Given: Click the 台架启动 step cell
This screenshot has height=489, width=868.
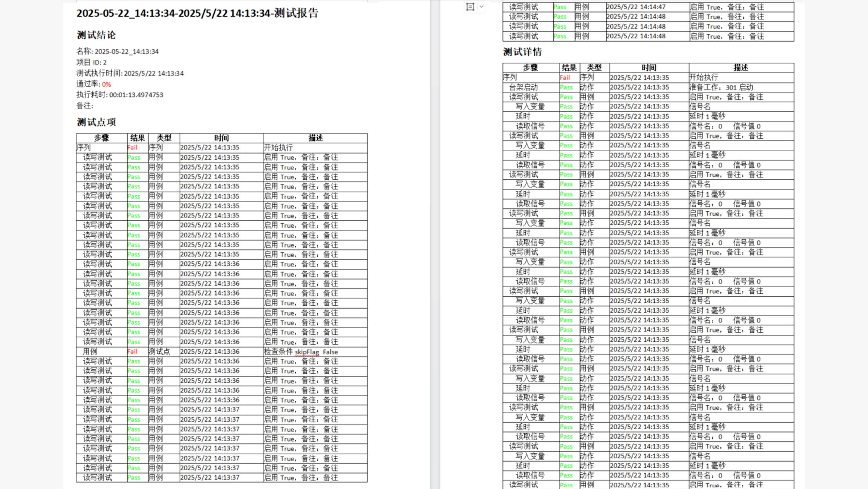Looking at the screenshot, I should 523,87.
